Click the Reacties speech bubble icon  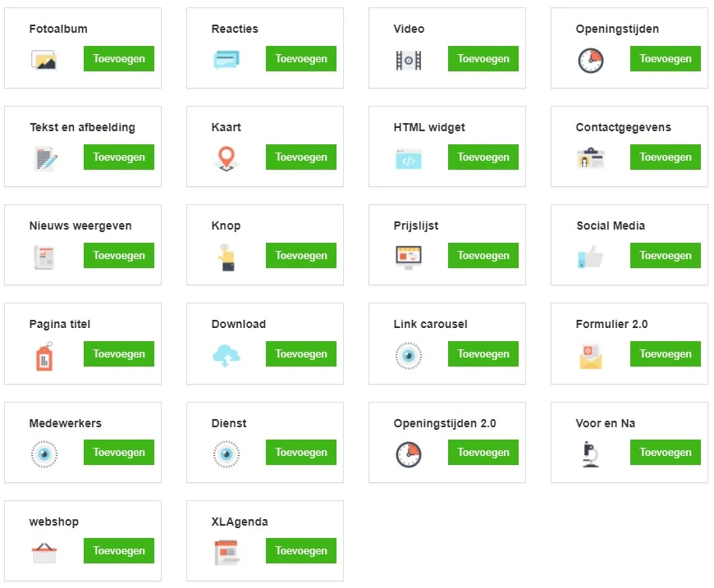coord(227,60)
